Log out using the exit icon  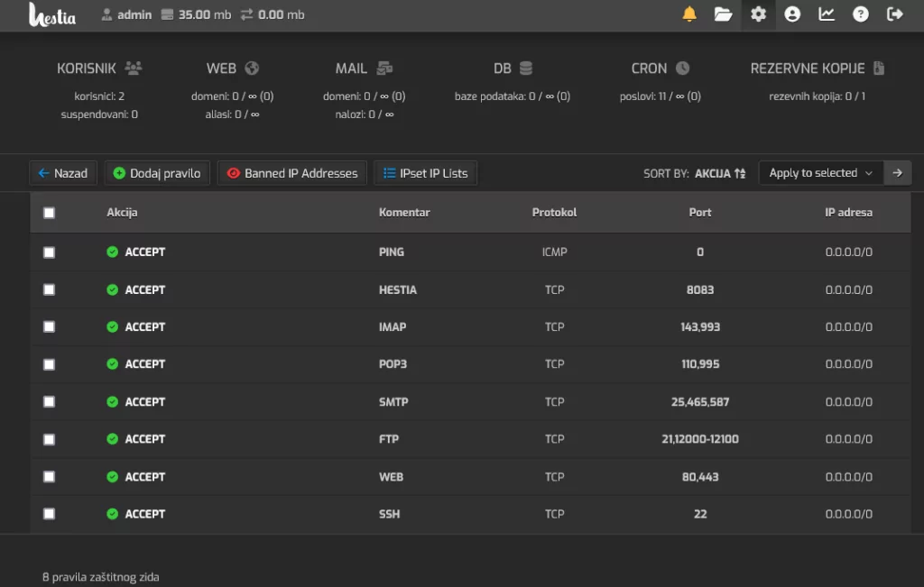pyautogui.click(x=894, y=14)
